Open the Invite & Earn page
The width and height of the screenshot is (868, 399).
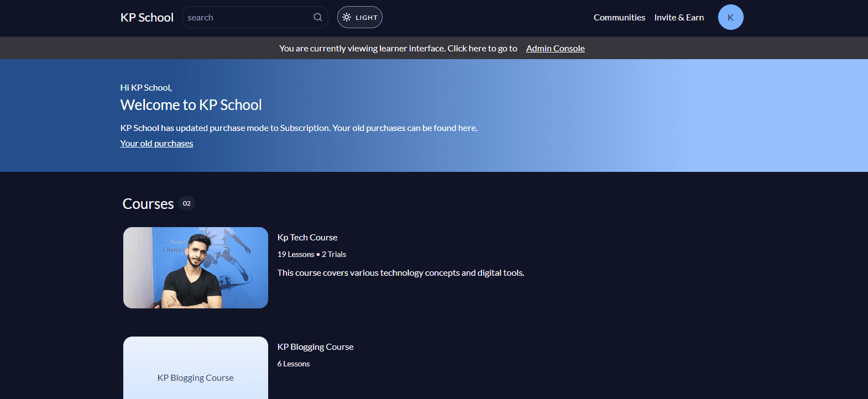pyautogui.click(x=679, y=17)
